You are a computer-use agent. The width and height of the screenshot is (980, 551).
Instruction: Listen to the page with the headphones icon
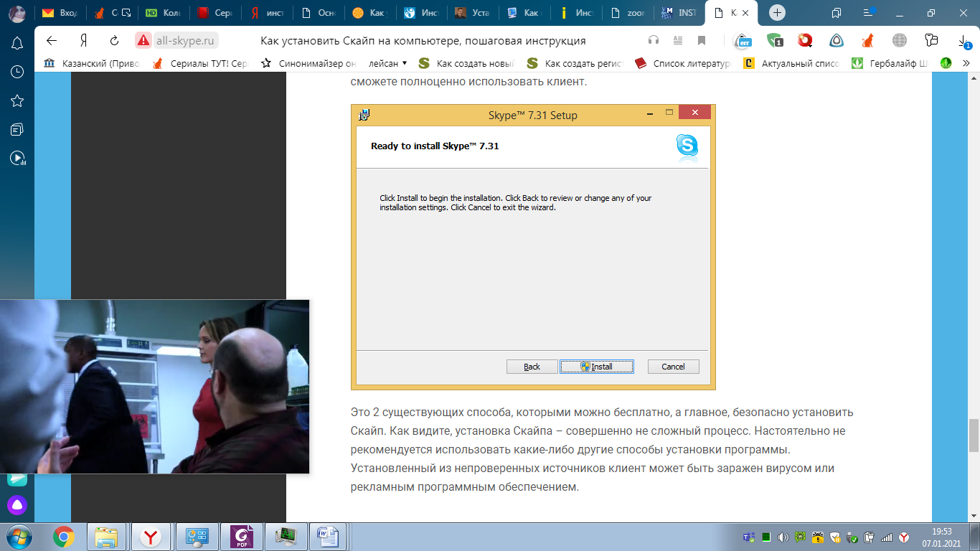653,40
